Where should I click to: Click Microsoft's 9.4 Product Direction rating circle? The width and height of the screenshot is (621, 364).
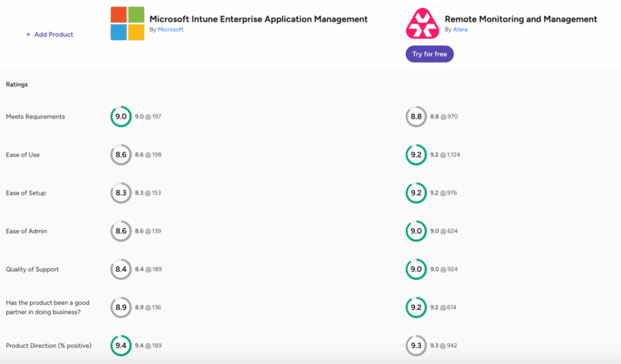coord(121,345)
